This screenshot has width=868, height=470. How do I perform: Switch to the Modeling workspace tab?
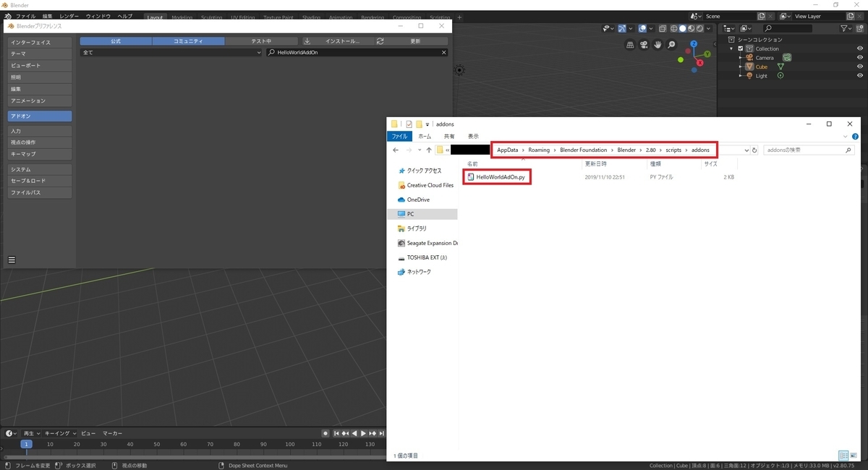tap(182, 17)
